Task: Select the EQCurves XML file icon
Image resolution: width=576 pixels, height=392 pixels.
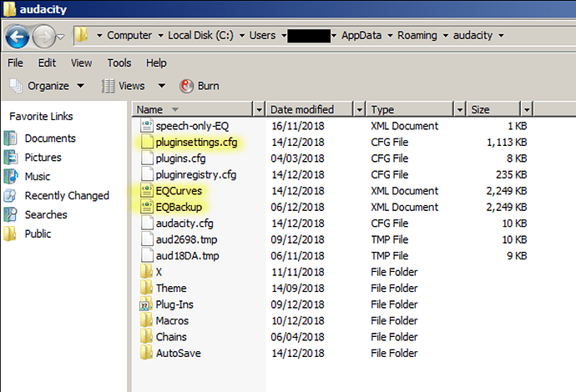Action: (147, 190)
